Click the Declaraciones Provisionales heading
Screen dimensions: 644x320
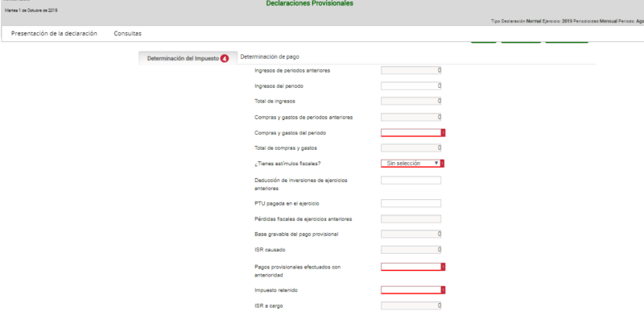[x=309, y=4]
